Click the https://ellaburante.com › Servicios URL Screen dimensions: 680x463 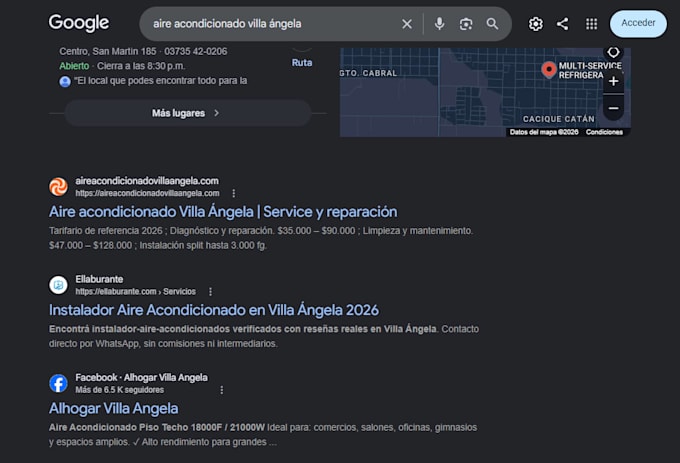point(135,292)
